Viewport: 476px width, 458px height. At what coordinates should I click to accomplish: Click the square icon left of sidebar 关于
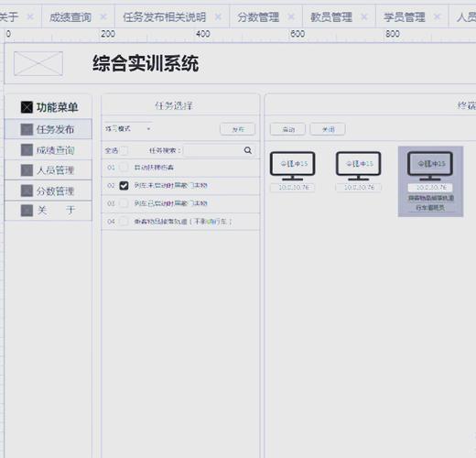(27, 211)
